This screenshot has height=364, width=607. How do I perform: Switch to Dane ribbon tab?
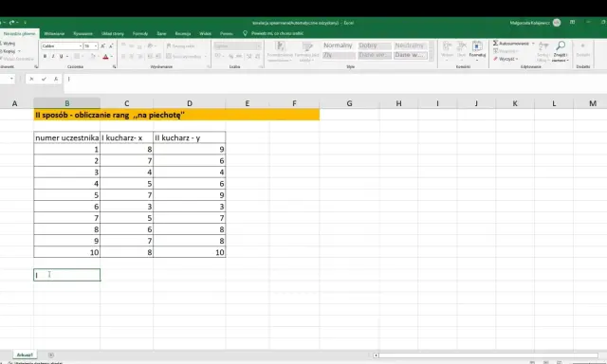pos(161,34)
